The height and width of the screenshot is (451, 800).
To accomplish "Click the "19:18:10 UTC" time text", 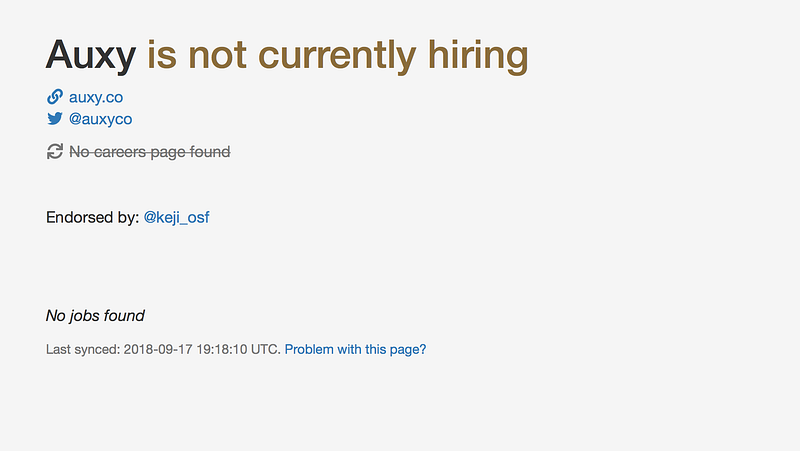I will (238, 349).
